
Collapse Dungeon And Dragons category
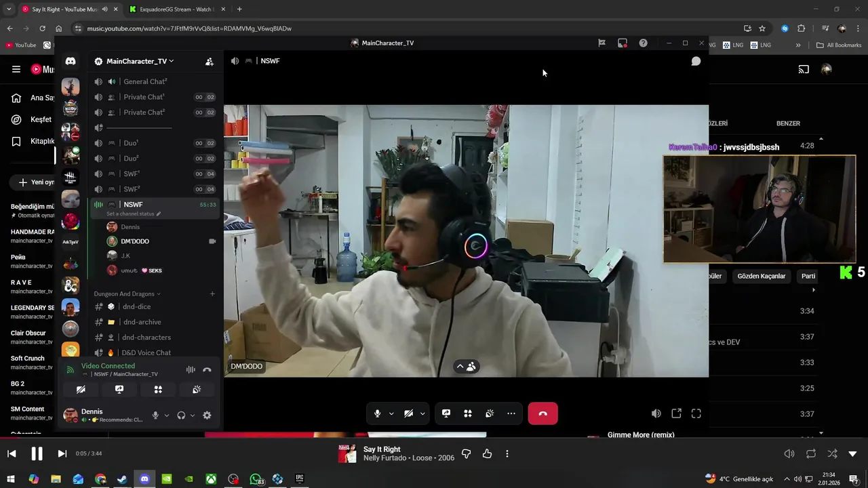point(127,293)
